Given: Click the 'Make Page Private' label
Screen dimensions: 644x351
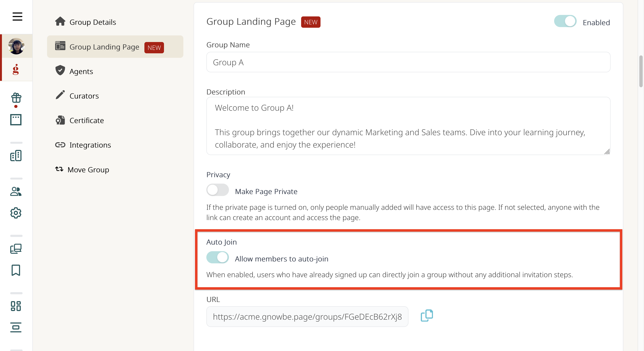Looking at the screenshot, I should (266, 191).
